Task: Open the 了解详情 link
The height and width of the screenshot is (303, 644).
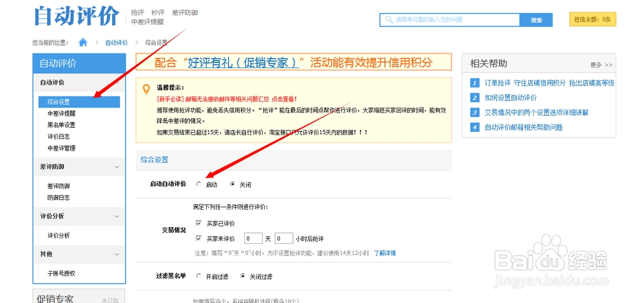Action: (x=385, y=253)
